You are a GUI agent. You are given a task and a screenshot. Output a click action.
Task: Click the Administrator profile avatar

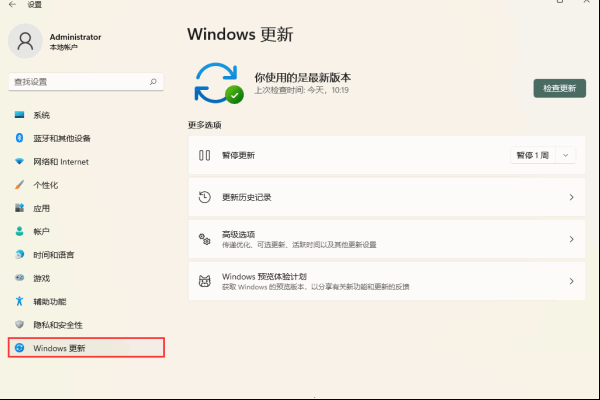point(25,41)
